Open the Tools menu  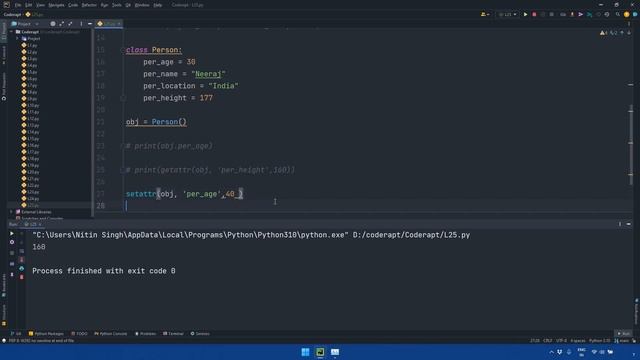tap(117, 5)
